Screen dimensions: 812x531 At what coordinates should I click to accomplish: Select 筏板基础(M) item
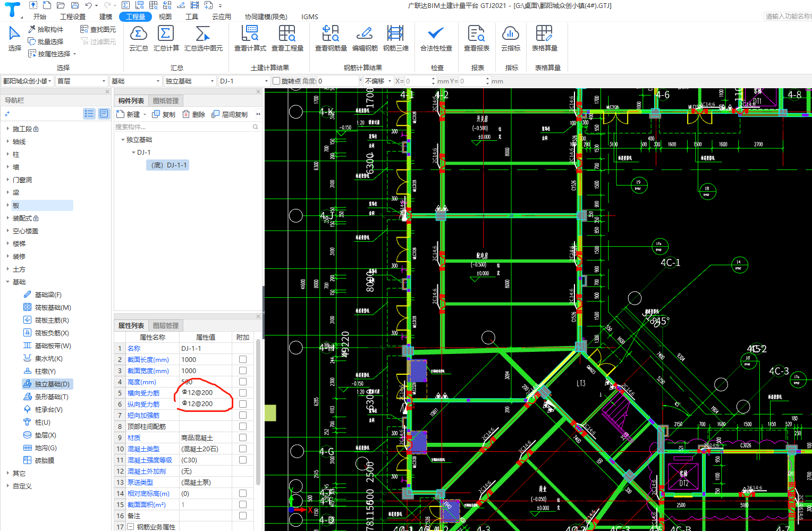(x=47, y=307)
